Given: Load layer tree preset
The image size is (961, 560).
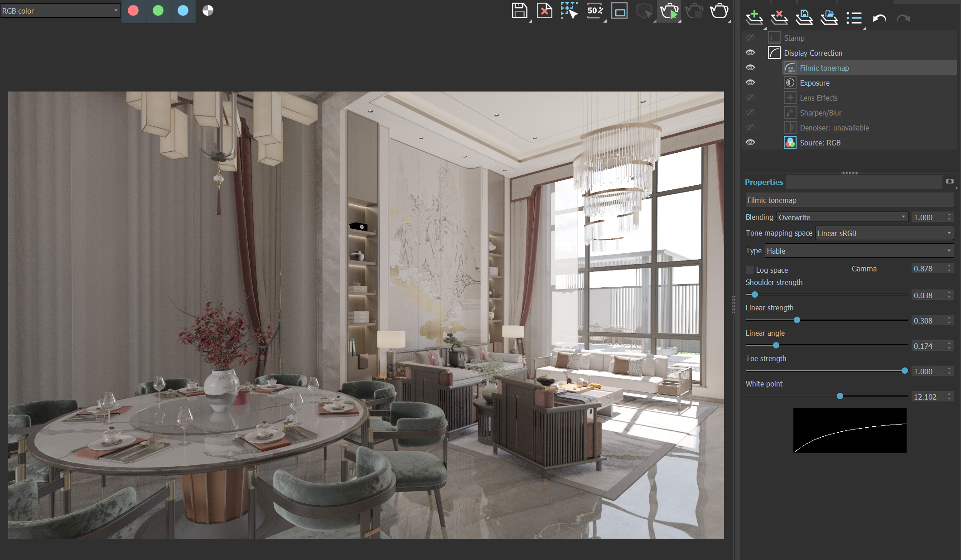Looking at the screenshot, I should 829,18.
